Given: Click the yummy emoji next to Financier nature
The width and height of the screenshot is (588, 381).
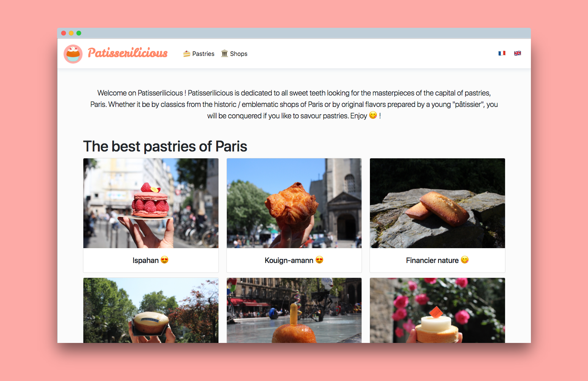Looking at the screenshot, I should click(465, 260).
